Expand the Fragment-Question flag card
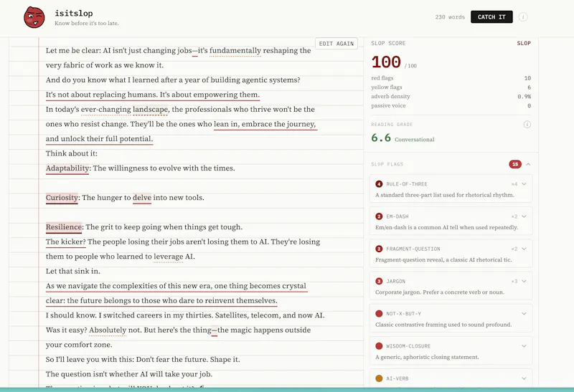The image size is (574, 392). pyautogui.click(x=524, y=249)
